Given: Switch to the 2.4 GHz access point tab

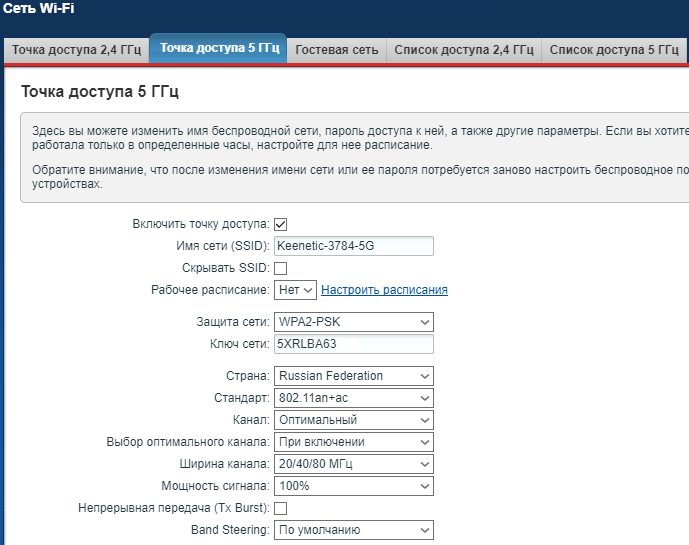Looking at the screenshot, I should (x=76, y=49).
